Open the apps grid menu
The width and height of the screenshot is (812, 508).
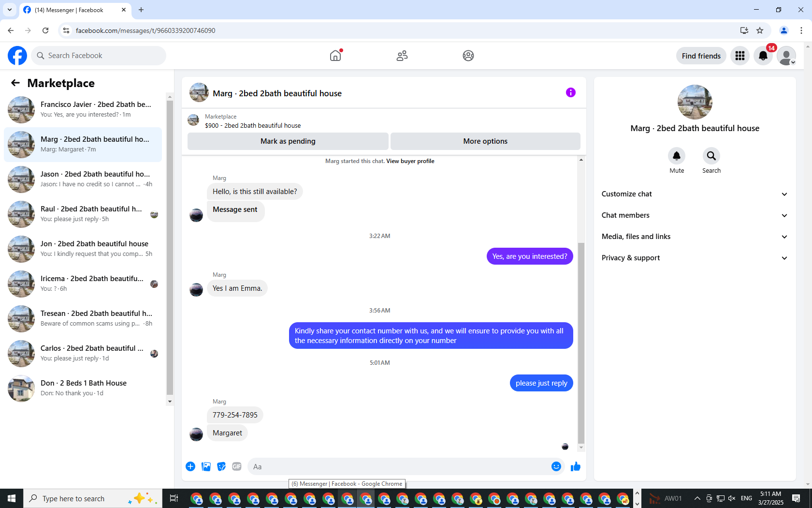[x=740, y=56]
